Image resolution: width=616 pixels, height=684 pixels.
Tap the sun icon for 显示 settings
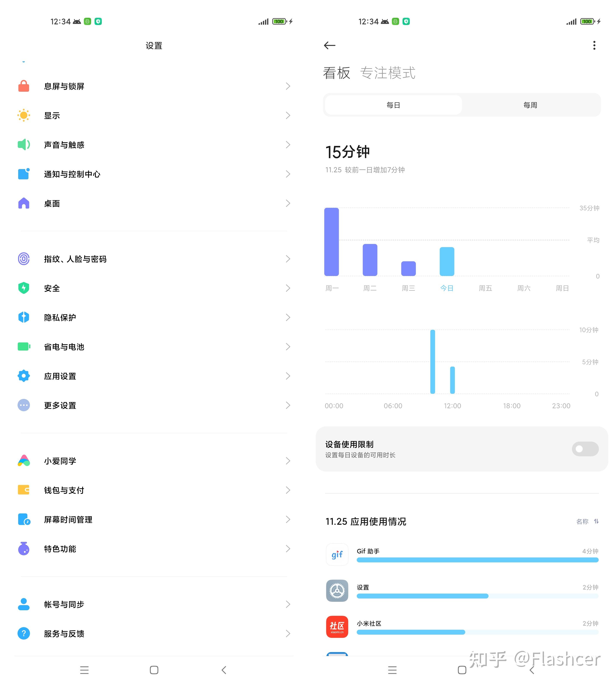coord(23,115)
